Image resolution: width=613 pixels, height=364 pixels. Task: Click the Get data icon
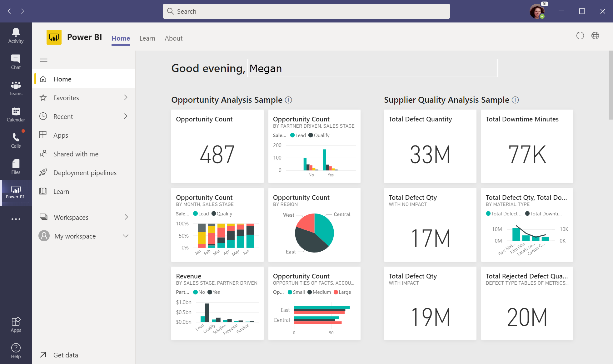[43, 354]
